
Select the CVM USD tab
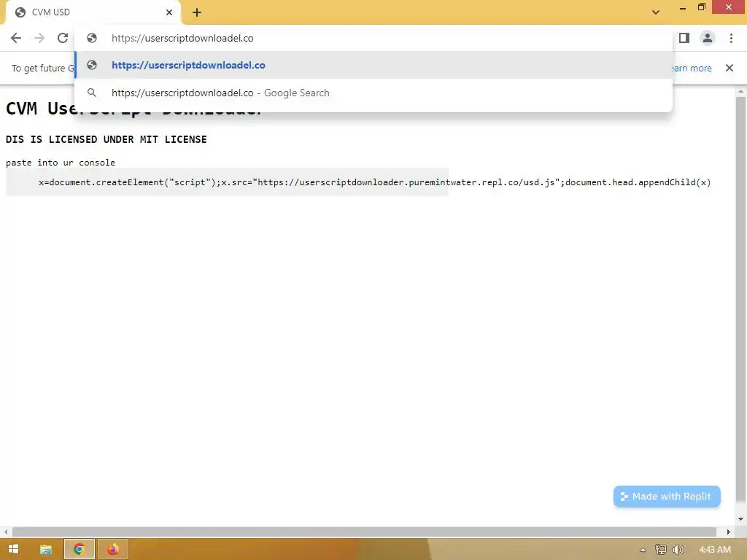point(93,12)
